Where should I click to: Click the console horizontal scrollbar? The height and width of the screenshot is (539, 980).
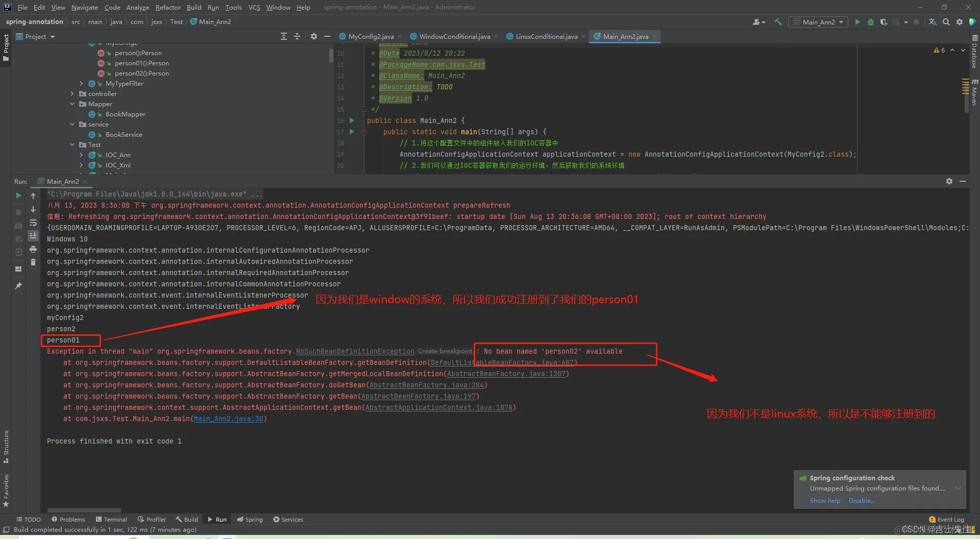tap(84, 510)
